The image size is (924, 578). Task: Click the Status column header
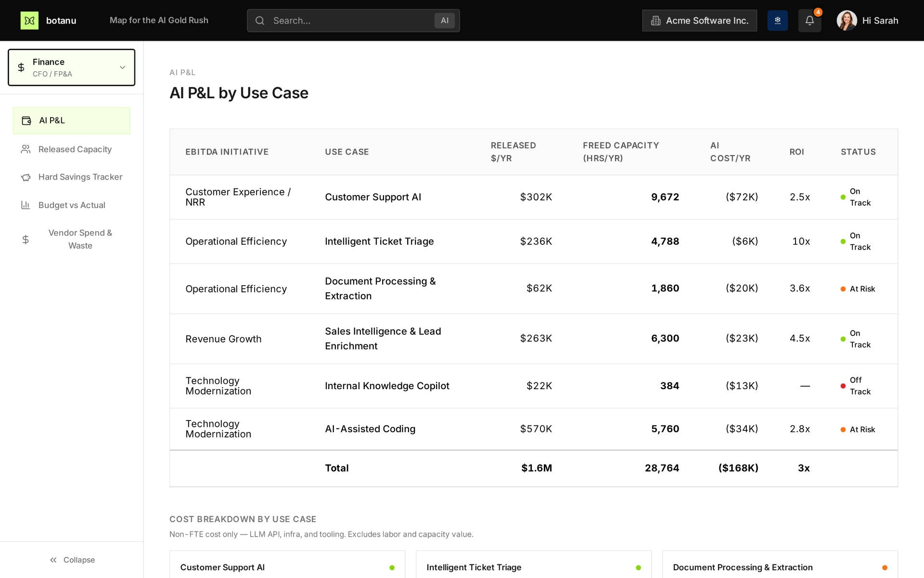(x=858, y=152)
